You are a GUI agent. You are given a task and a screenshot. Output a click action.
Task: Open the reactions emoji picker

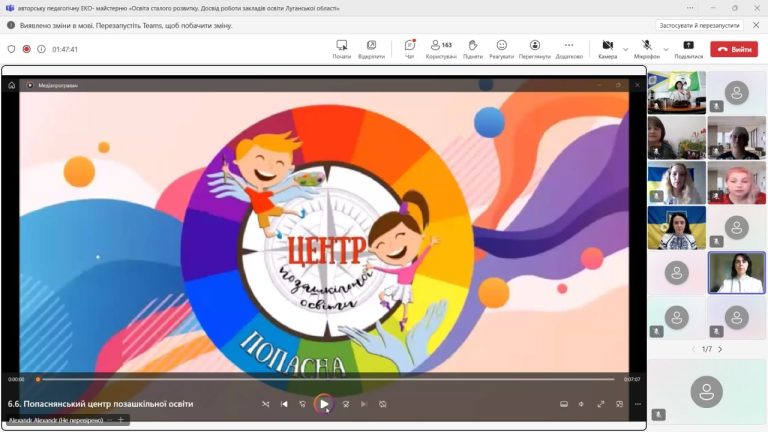[501, 48]
